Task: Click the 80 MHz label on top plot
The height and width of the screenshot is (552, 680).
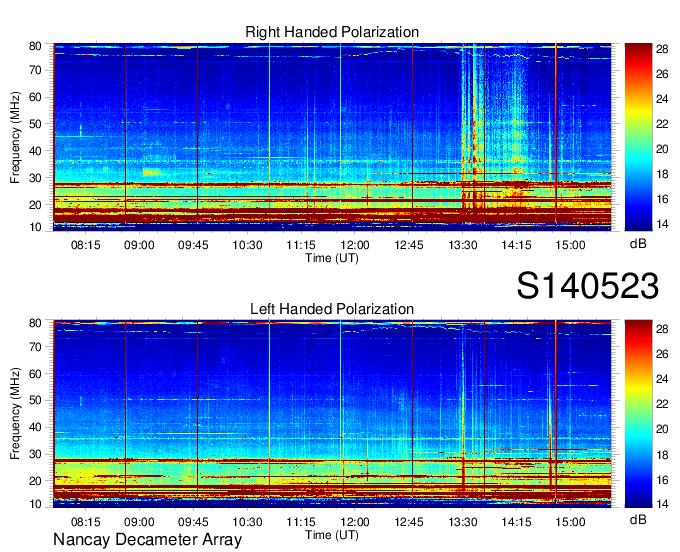Action: (x=35, y=46)
